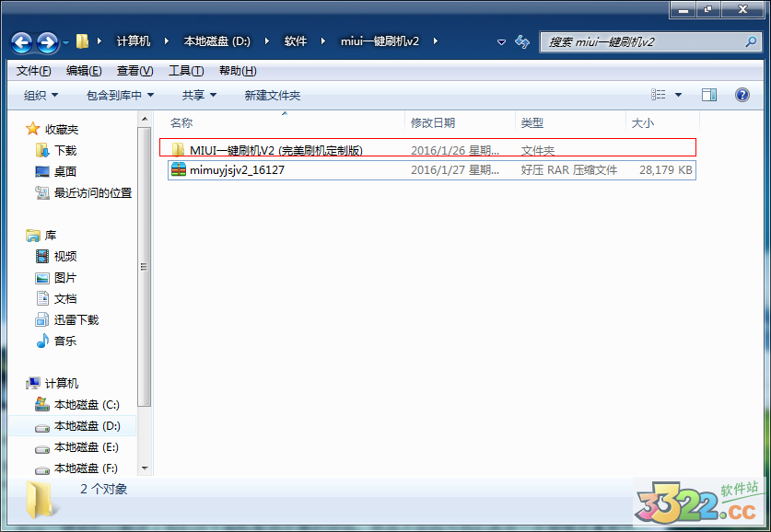Open recent pages dropdown next to Forward
The height and width of the screenshot is (532, 771).
66,43
